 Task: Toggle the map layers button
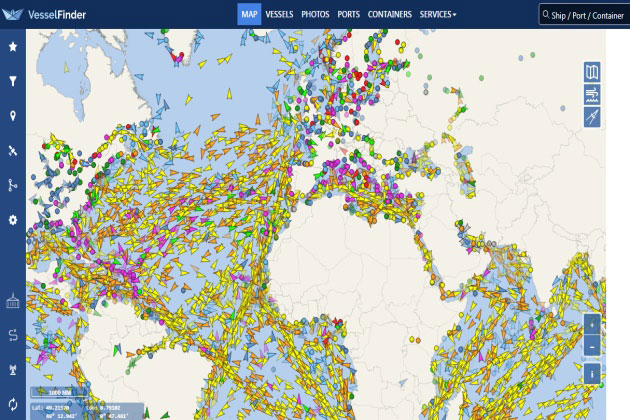coord(591,72)
